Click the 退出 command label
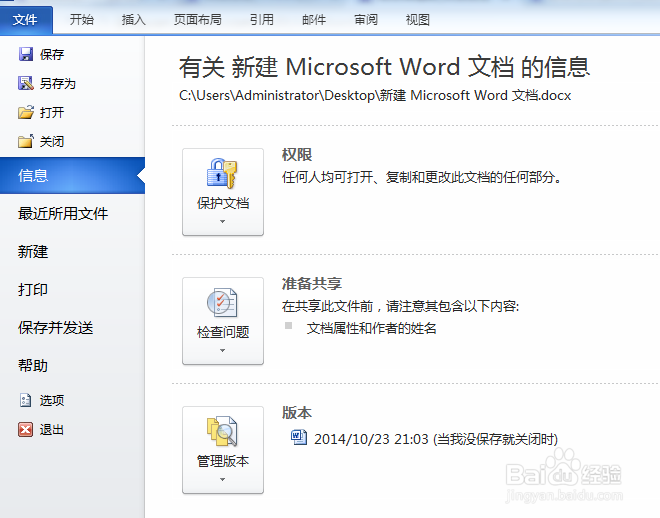The image size is (660, 518). 52,430
